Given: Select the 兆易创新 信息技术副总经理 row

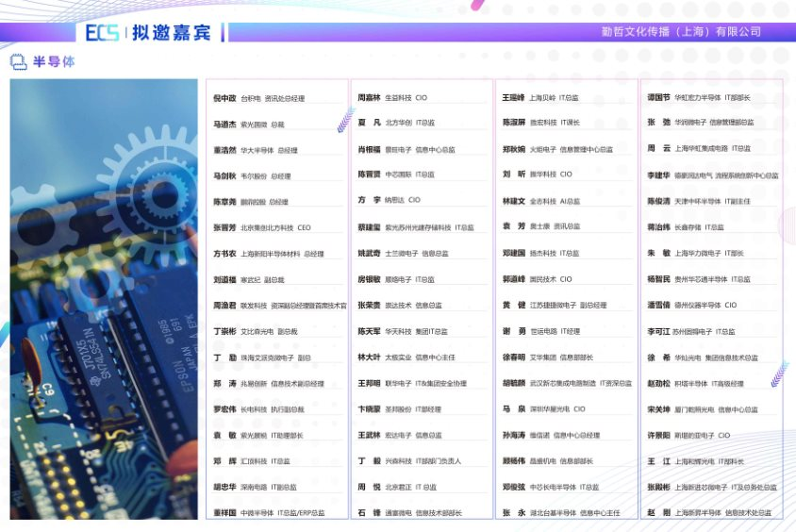Looking at the screenshot, I should click(269, 384).
